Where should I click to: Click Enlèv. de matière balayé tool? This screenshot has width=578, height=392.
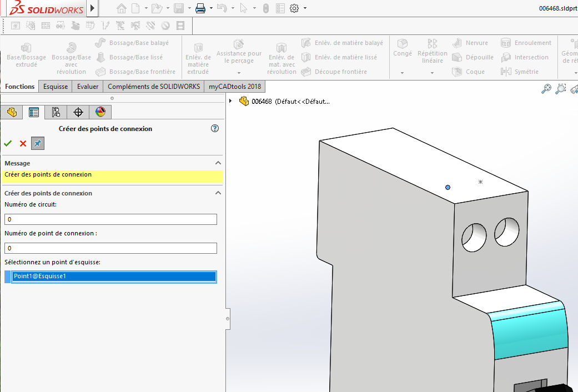[342, 43]
